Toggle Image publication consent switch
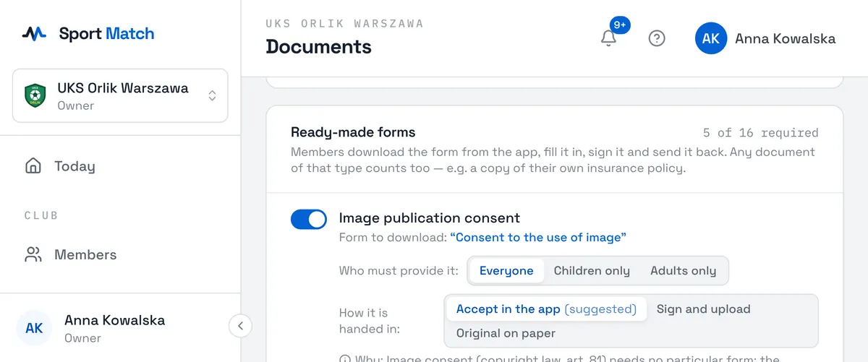The image size is (868, 362). [309, 219]
